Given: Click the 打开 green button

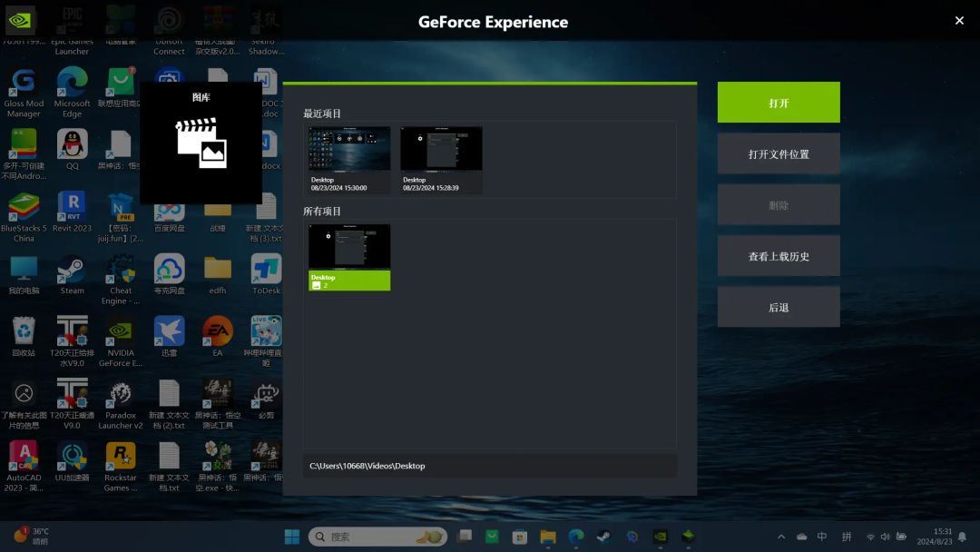Looking at the screenshot, I should pos(779,103).
